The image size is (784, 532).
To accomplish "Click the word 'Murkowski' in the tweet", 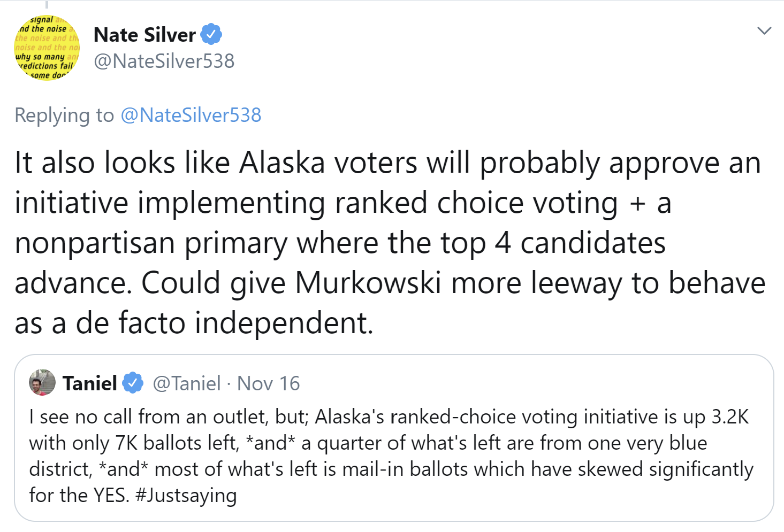I will click(x=368, y=283).
